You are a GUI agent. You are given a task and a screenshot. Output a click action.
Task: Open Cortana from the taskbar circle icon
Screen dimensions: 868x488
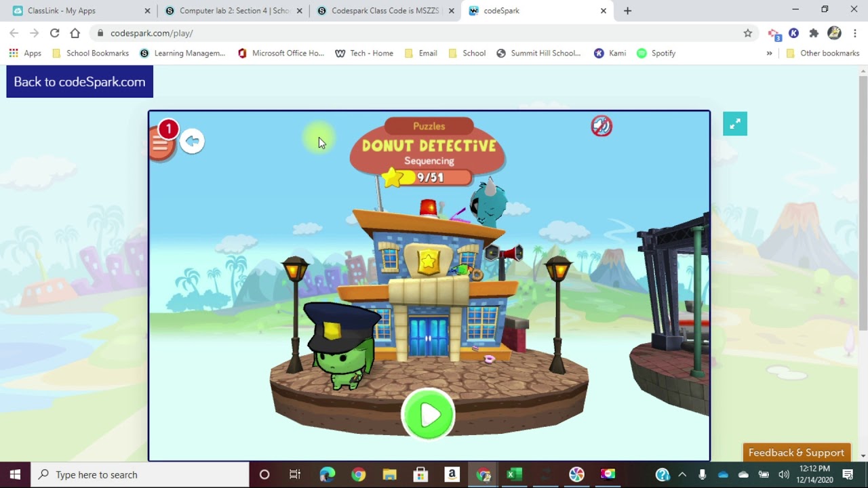[x=264, y=474]
